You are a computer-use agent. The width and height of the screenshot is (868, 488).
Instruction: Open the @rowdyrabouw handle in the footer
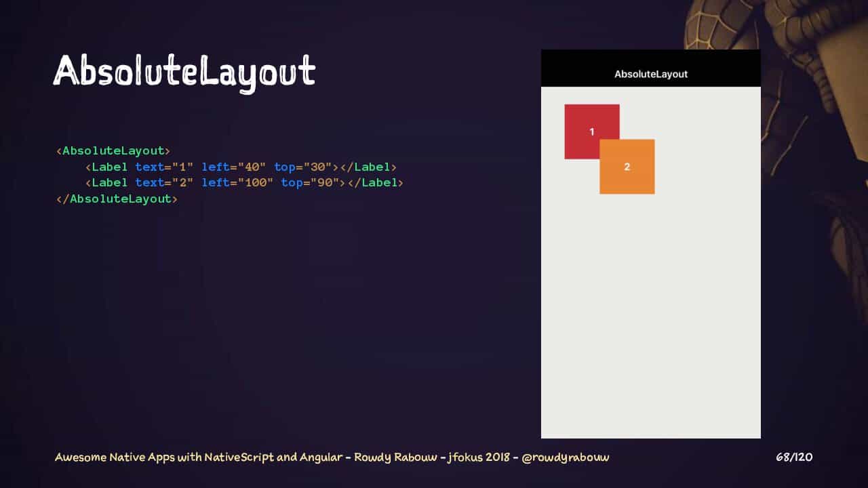[x=566, y=457]
